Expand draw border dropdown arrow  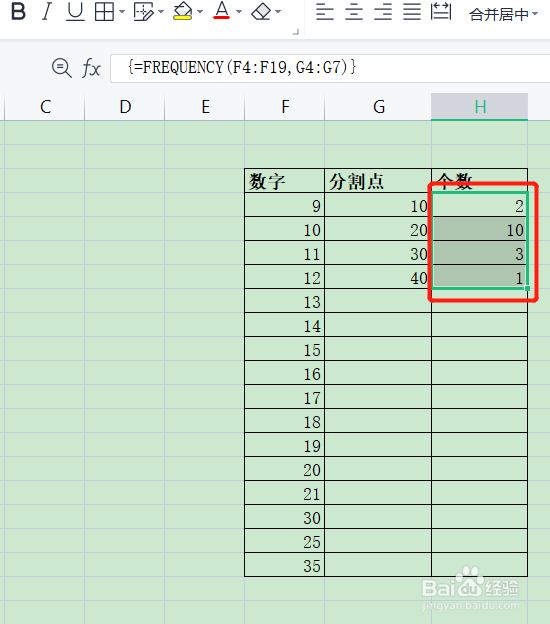pyautogui.click(x=161, y=12)
